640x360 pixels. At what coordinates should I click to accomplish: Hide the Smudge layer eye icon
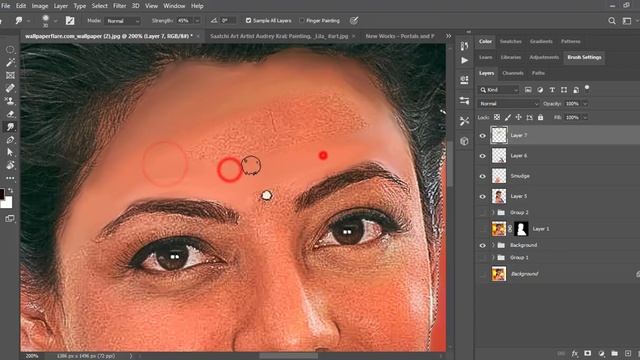coord(482,176)
